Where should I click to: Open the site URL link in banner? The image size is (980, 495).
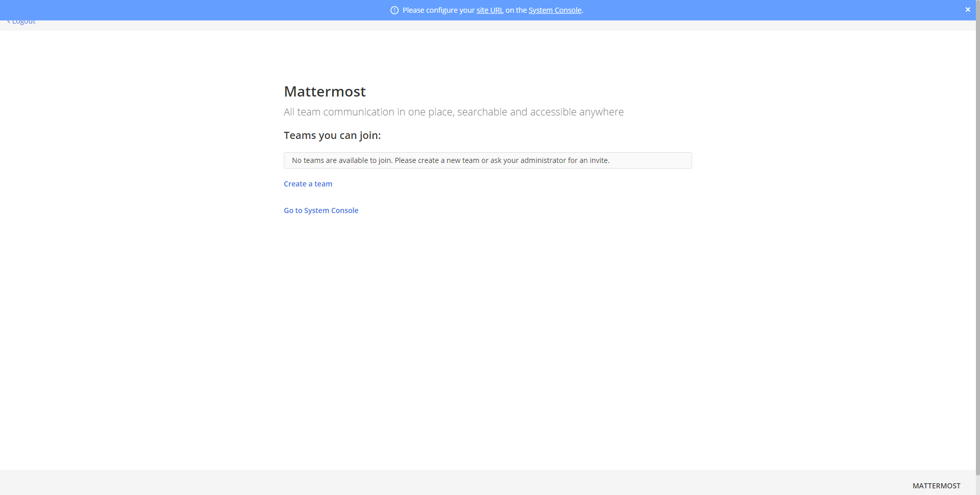click(x=490, y=10)
